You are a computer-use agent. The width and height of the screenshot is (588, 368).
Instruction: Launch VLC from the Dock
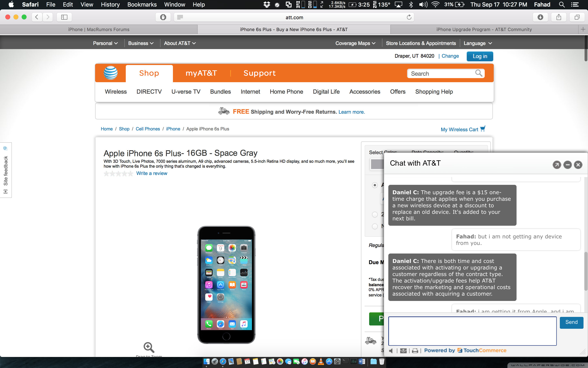pyautogui.click(x=321, y=361)
